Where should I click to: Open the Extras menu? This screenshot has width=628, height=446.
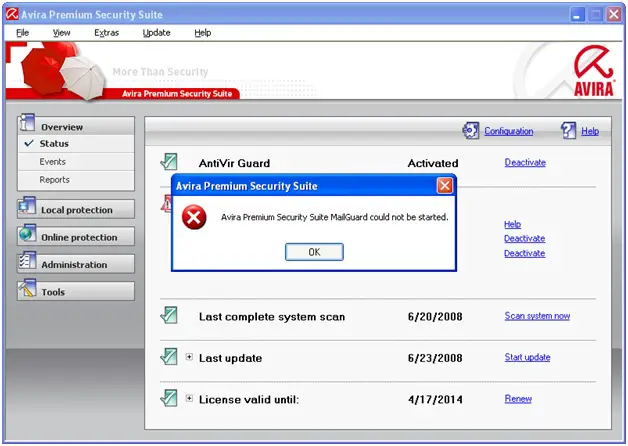(x=107, y=33)
